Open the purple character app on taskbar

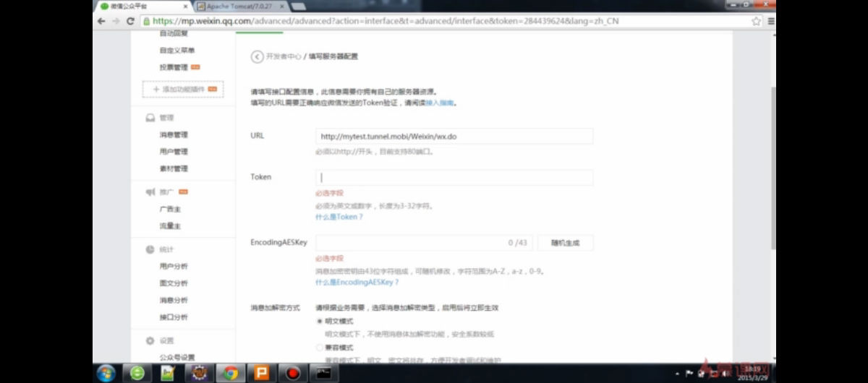tap(199, 373)
